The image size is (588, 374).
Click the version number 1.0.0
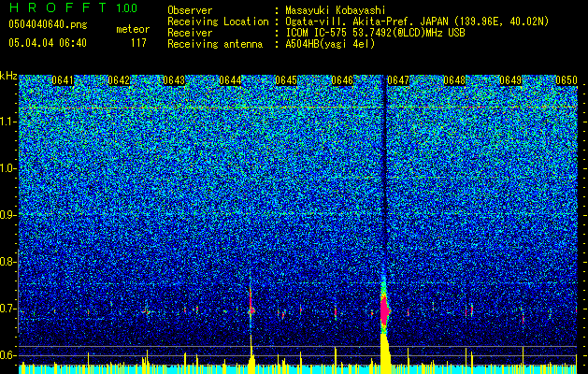click(127, 8)
